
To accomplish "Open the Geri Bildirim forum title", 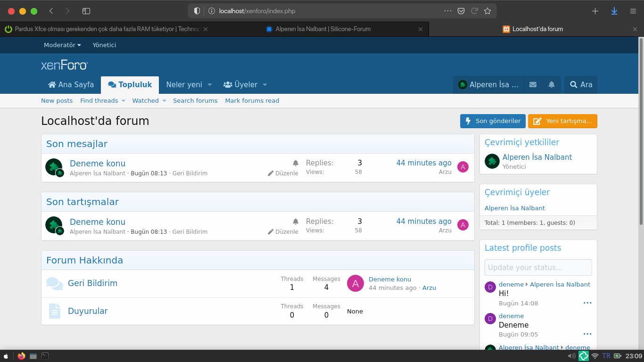I will (92, 283).
